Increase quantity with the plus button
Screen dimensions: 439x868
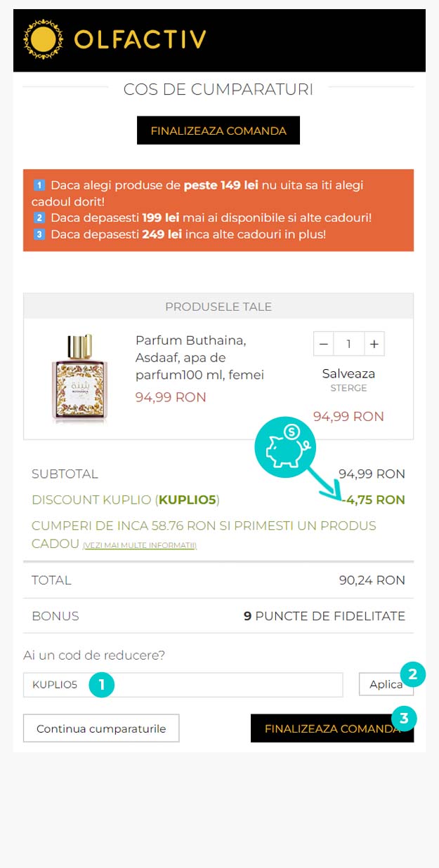tap(374, 344)
